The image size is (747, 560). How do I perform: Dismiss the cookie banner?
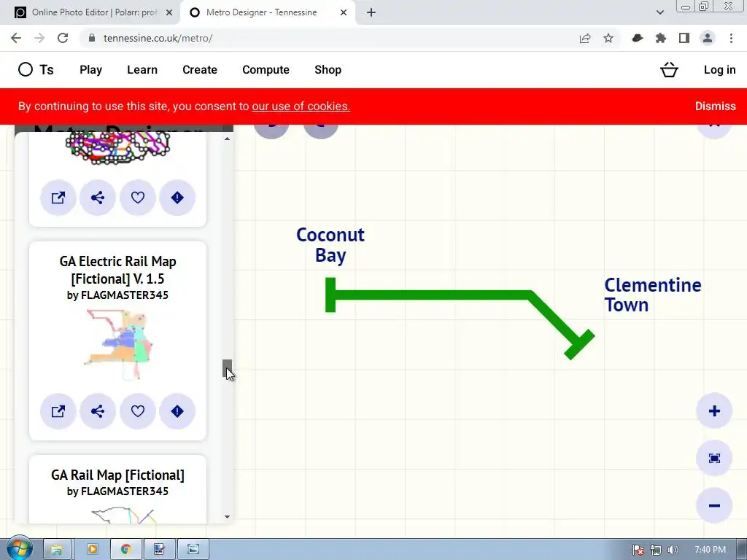[x=715, y=106]
